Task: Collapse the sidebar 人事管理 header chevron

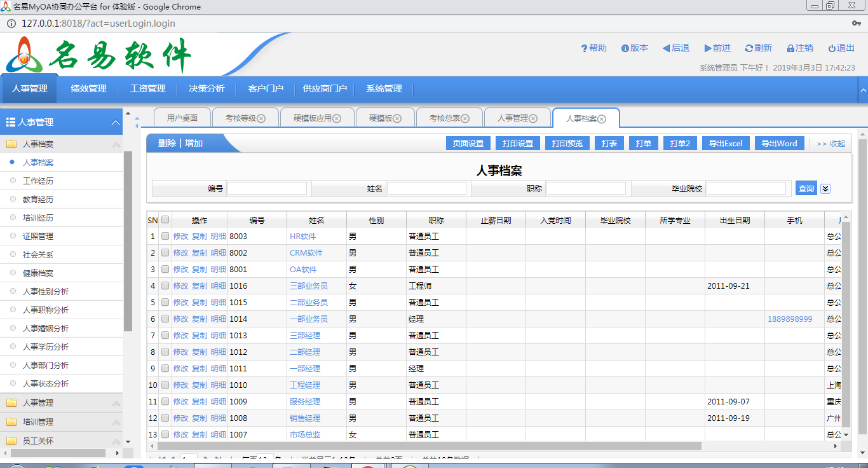Action: 116,122
